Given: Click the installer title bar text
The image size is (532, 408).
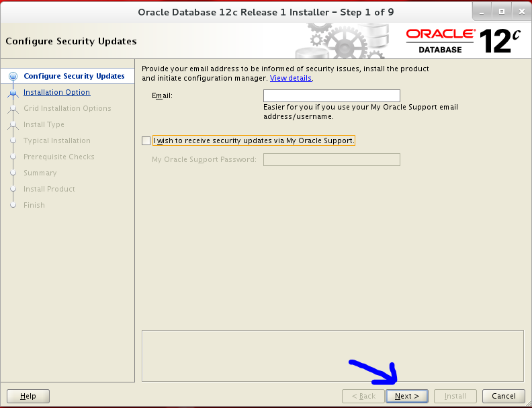Looking at the screenshot, I should [265, 12].
